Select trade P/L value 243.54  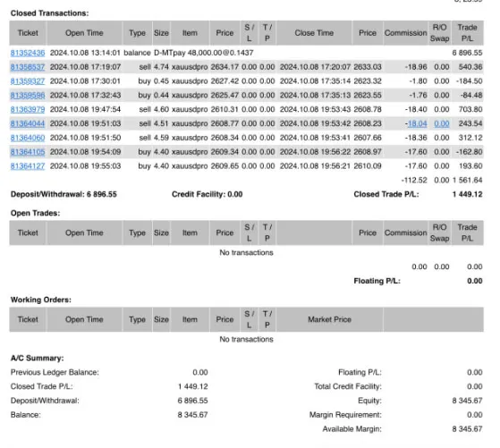pos(470,123)
